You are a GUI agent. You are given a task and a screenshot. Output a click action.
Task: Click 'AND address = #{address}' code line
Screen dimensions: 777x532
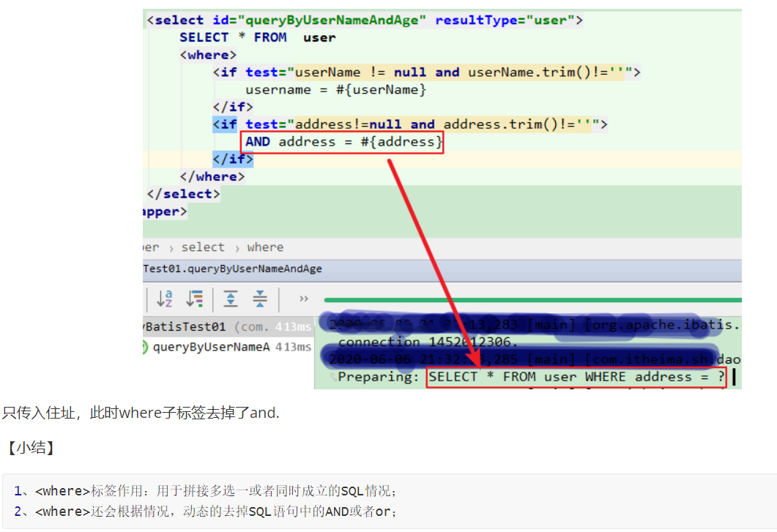(x=343, y=142)
